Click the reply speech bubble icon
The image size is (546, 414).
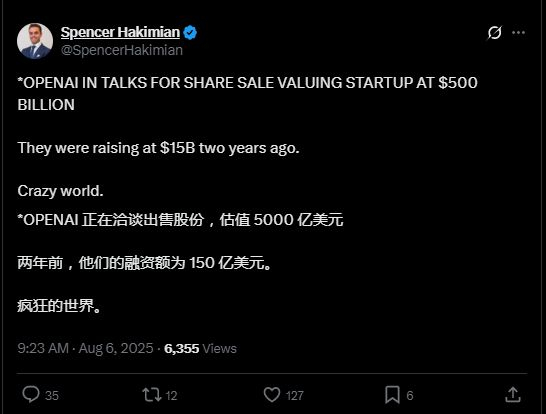[x=31, y=395]
